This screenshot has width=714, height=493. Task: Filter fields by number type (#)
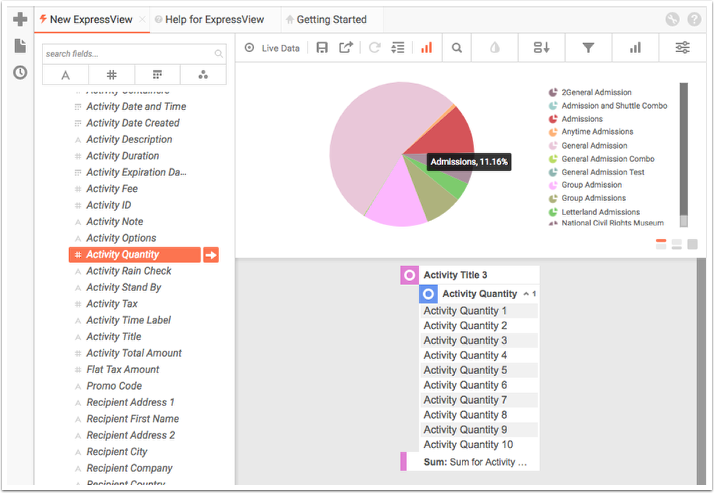112,75
